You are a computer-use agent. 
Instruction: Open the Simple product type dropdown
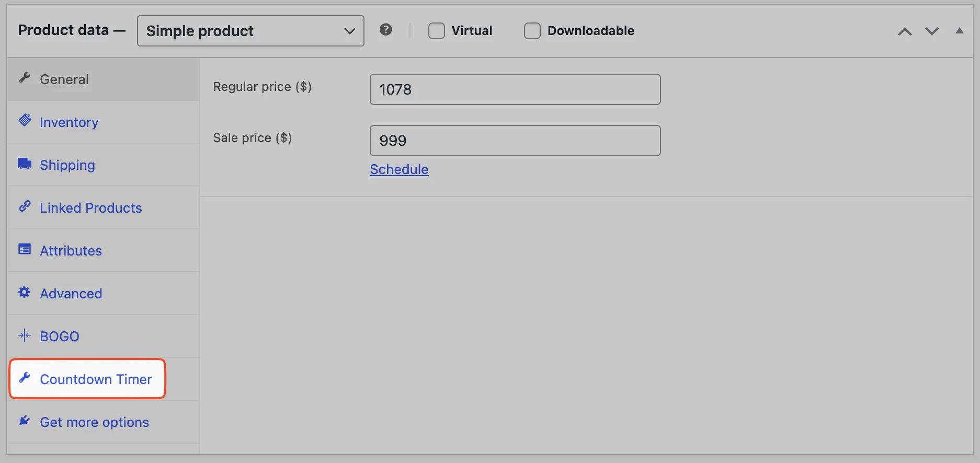(250, 31)
